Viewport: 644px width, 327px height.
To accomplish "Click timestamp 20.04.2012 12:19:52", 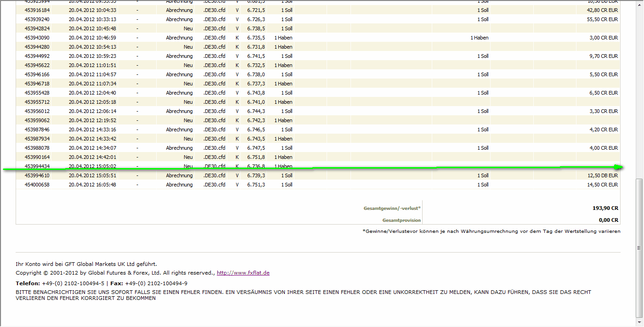I will click(92, 120).
